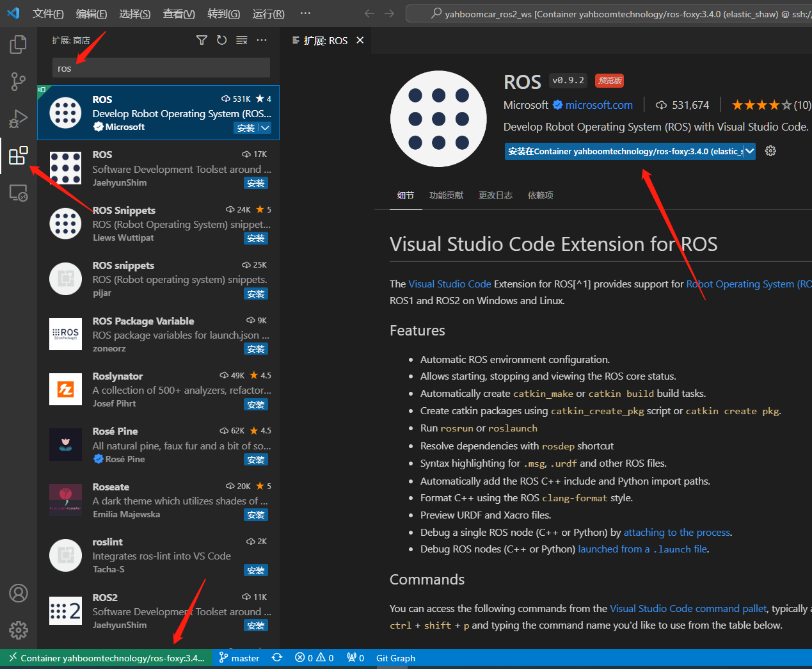Expand the install-in-container dropdown arrow

click(750, 151)
